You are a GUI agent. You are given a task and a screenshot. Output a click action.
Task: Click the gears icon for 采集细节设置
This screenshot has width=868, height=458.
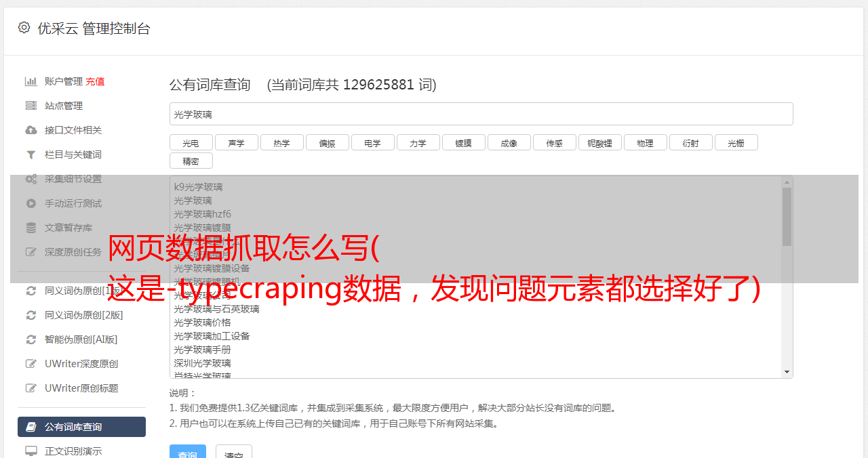pos(31,179)
